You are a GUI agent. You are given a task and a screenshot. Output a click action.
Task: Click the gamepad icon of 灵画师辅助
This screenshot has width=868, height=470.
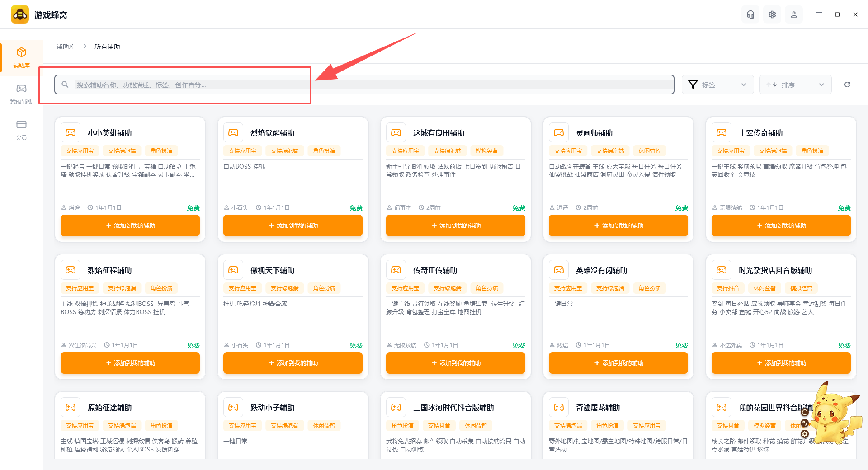point(559,132)
